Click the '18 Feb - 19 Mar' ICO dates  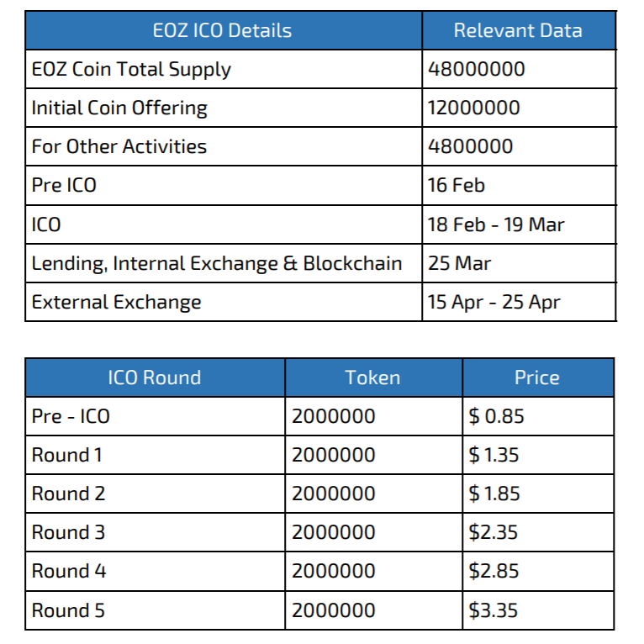(x=496, y=224)
